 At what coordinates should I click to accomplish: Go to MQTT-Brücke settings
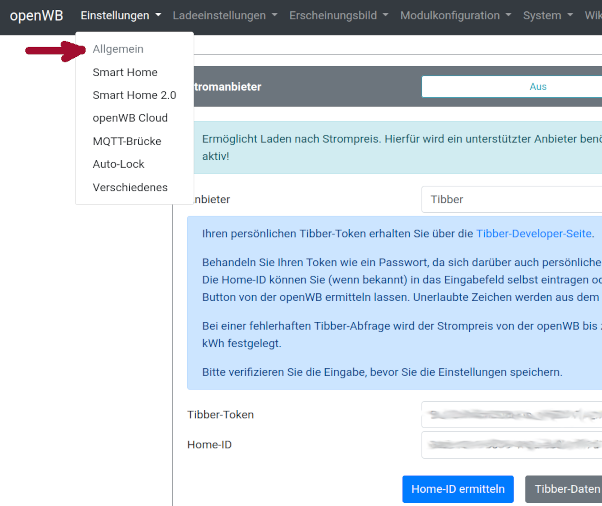tap(127, 141)
